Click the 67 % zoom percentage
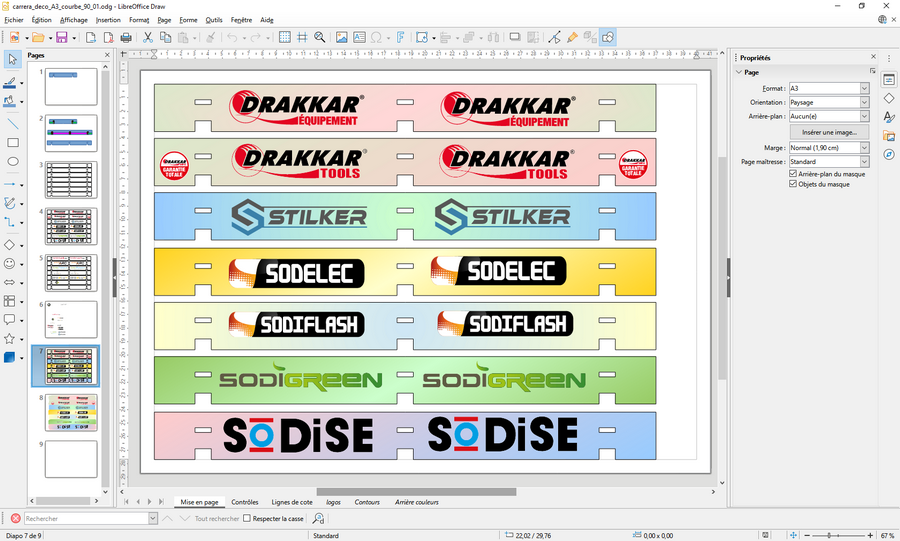Image resolution: width=900 pixels, height=541 pixels. tap(887, 535)
